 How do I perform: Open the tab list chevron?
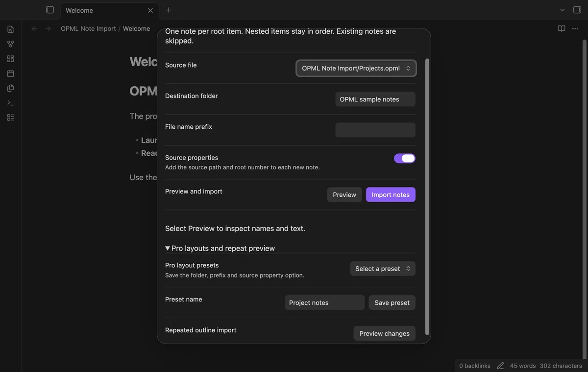563,10
